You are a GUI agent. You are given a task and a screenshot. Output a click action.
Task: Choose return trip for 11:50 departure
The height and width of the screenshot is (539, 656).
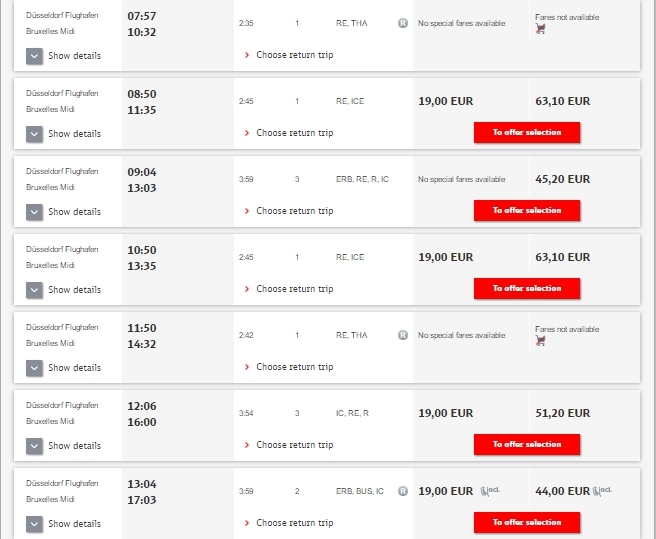point(294,367)
